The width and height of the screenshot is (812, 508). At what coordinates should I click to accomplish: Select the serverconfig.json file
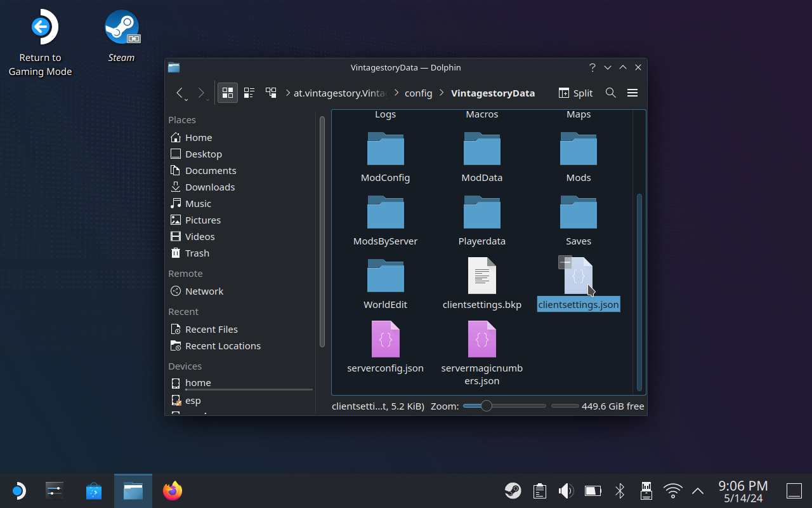[386, 340]
